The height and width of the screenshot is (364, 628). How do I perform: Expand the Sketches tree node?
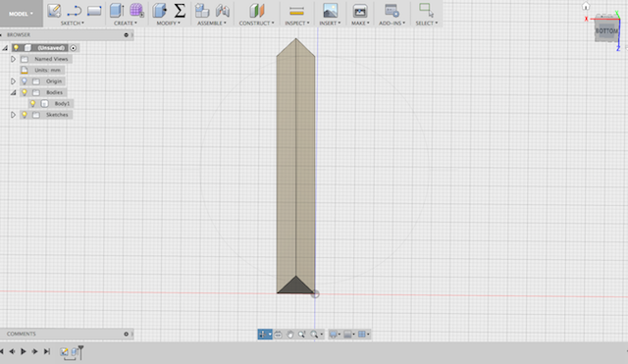click(13, 115)
